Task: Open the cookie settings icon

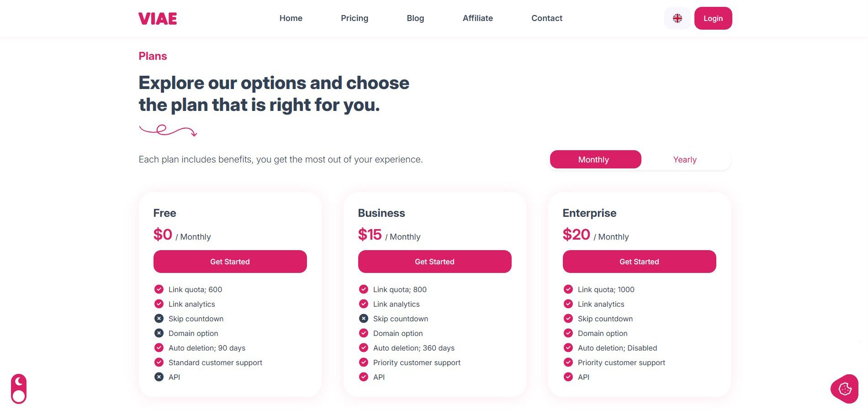Action: coord(845,389)
